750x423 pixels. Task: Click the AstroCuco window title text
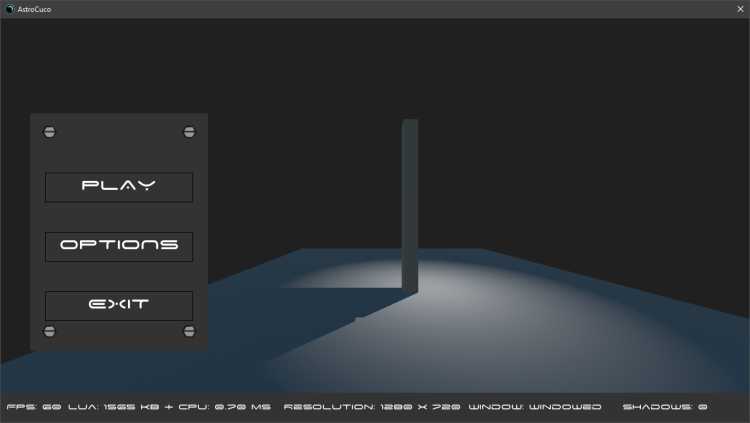[x=35, y=9]
